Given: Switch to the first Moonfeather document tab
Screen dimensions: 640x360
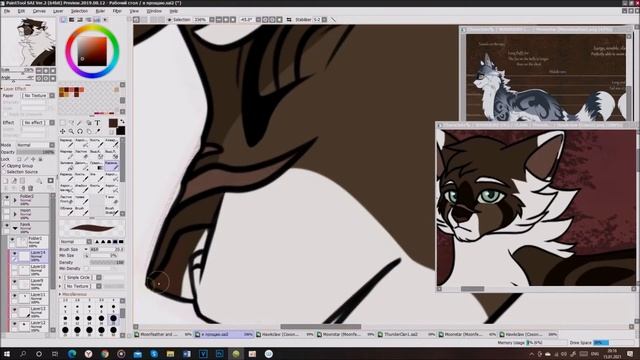Looking at the screenshot, I should [163, 334].
